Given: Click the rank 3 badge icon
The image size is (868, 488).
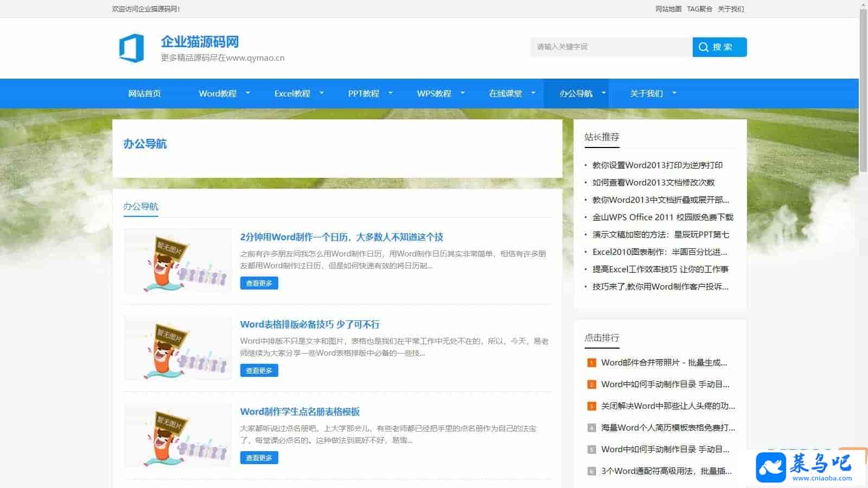Looking at the screenshot, I should pyautogui.click(x=591, y=406).
